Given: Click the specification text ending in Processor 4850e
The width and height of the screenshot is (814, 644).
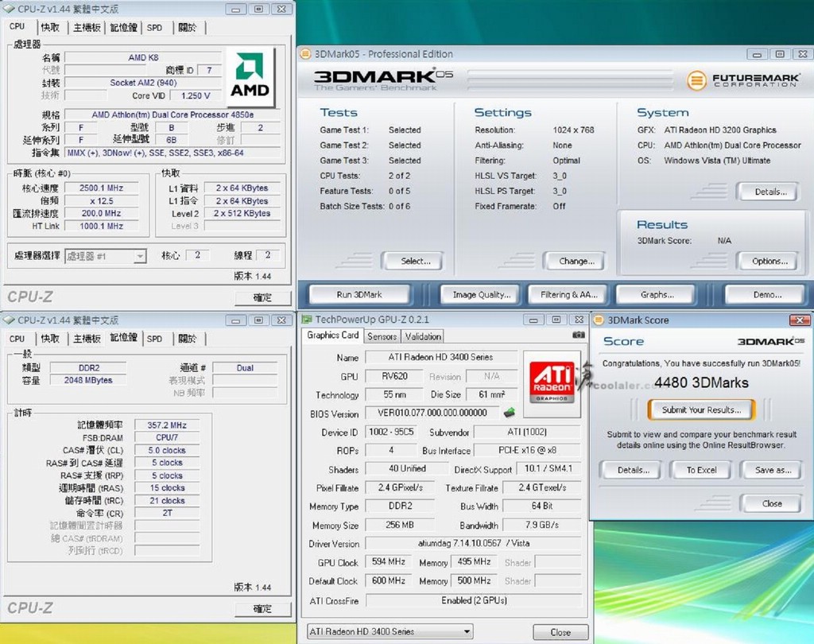Looking at the screenshot, I should point(172,114).
